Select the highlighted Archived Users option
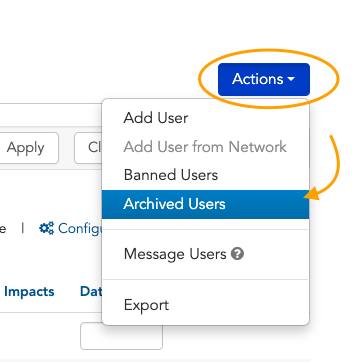The image size is (363, 362). (x=205, y=204)
